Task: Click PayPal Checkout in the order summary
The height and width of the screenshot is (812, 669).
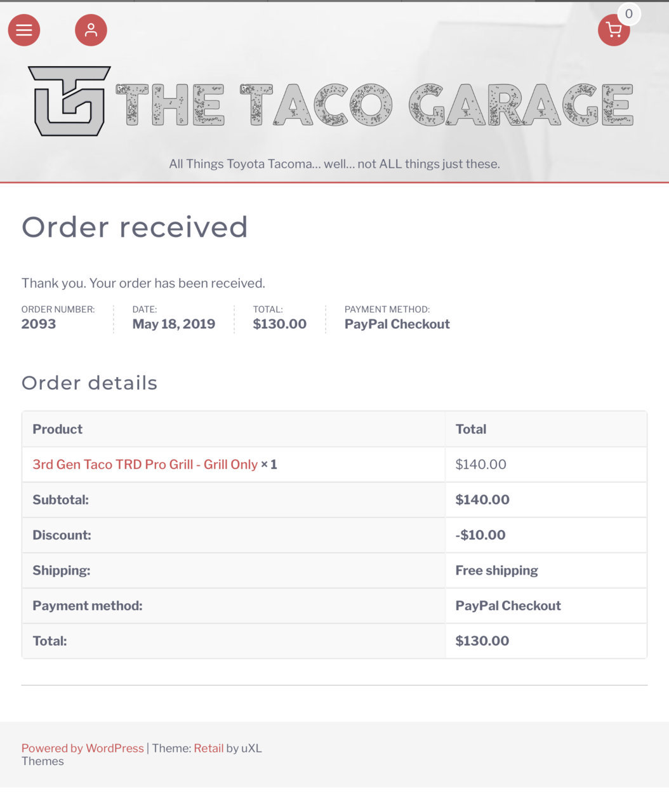Action: pos(397,324)
